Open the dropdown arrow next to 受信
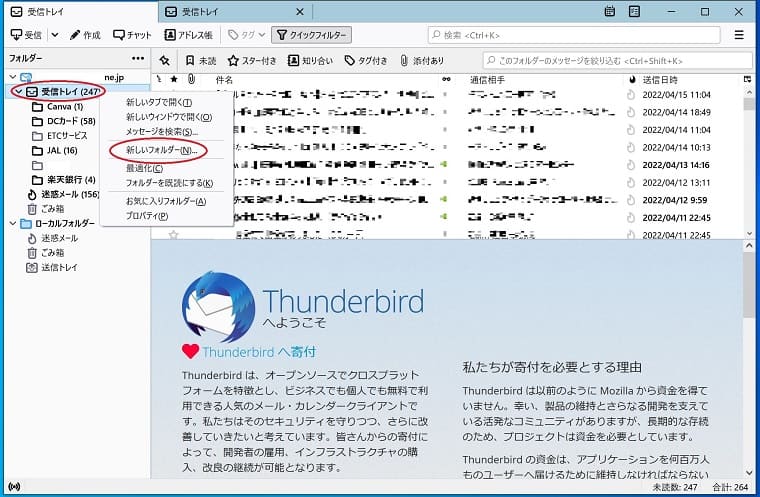This screenshot has height=497, width=760. tap(55, 35)
